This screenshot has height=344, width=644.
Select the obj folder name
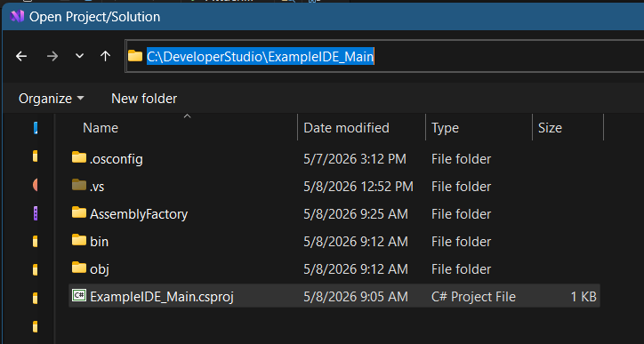point(100,269)
